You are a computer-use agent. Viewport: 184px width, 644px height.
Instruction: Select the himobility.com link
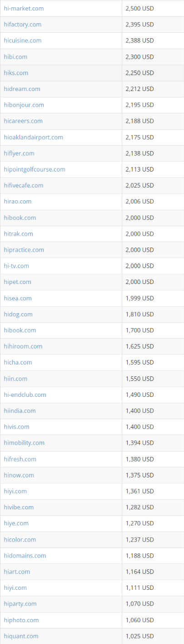[x=24, y=443]
